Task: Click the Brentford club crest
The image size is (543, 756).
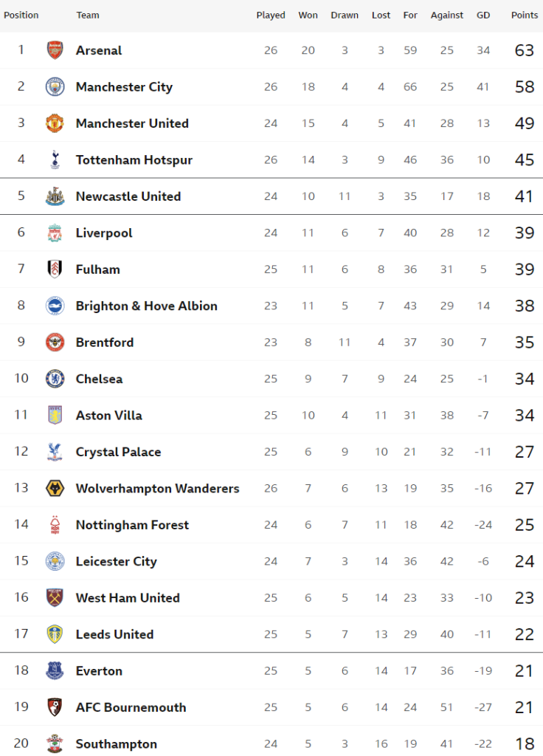Action: (55, 343)
